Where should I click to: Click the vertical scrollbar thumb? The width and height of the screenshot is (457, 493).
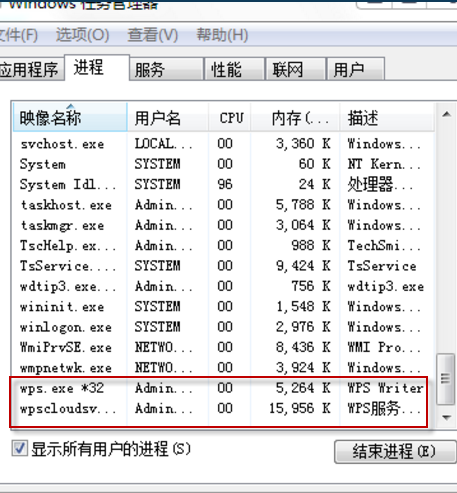coord(446,379)
